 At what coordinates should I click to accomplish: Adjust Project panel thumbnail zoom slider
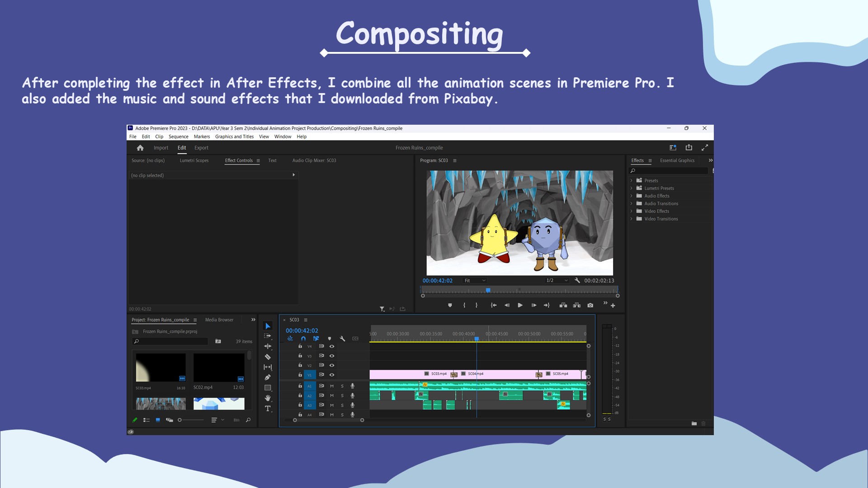tap(191, 420)
